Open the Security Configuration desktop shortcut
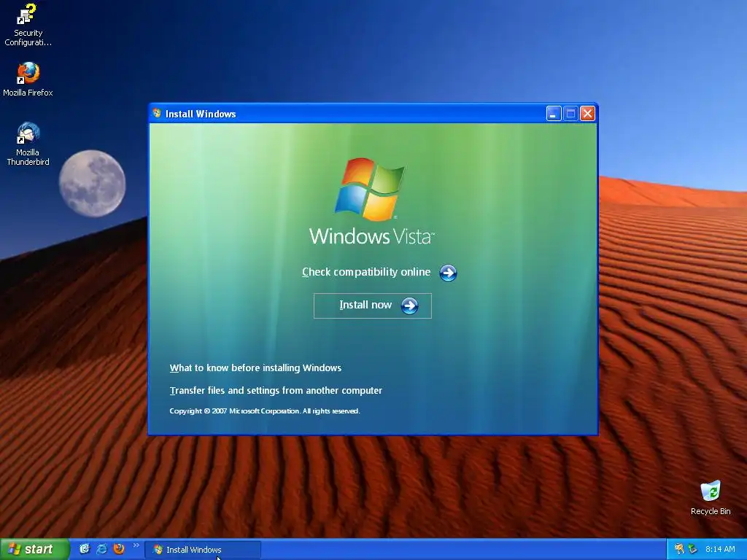 (x=28, y=25)
